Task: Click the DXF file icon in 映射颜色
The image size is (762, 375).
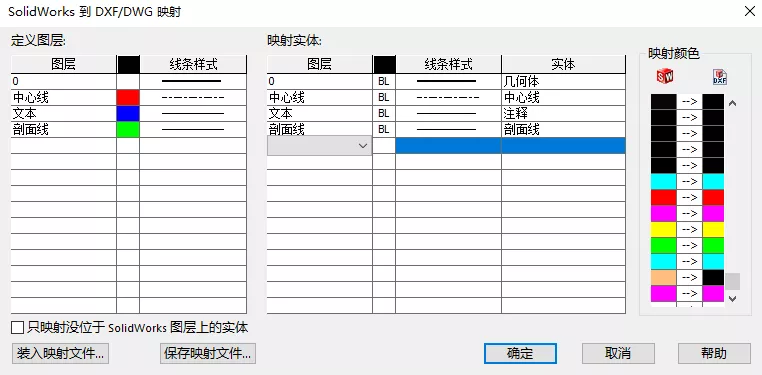Action: coord(719,77)
